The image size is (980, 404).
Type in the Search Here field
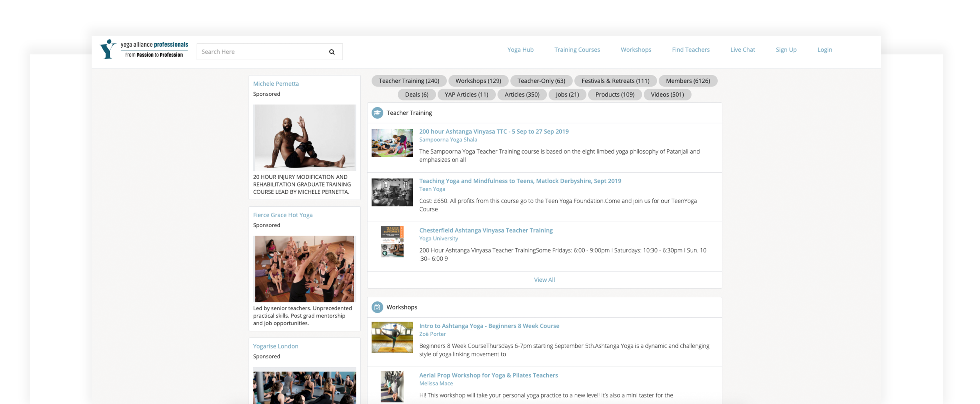pyautogui.click(x=263, y=52)
